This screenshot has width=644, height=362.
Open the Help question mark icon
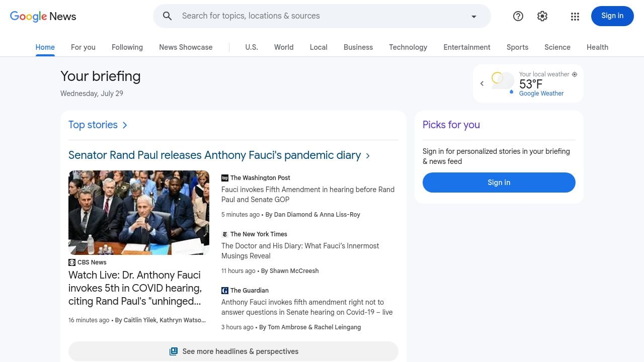click(518, 16)
